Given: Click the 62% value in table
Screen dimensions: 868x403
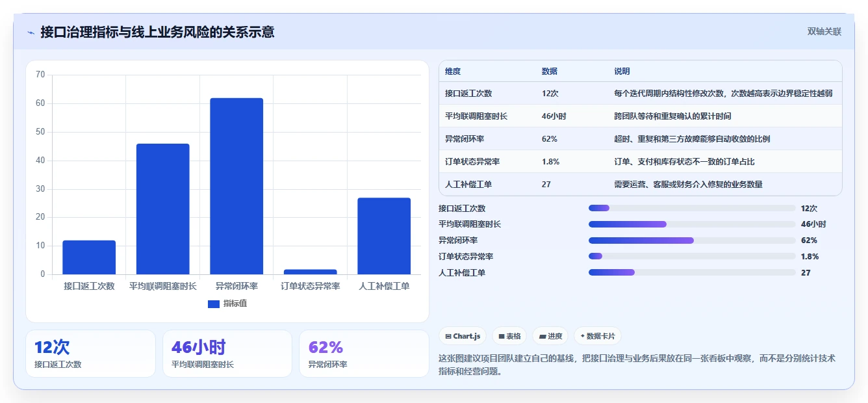Looking at the screenshot, I should [549, 139].
